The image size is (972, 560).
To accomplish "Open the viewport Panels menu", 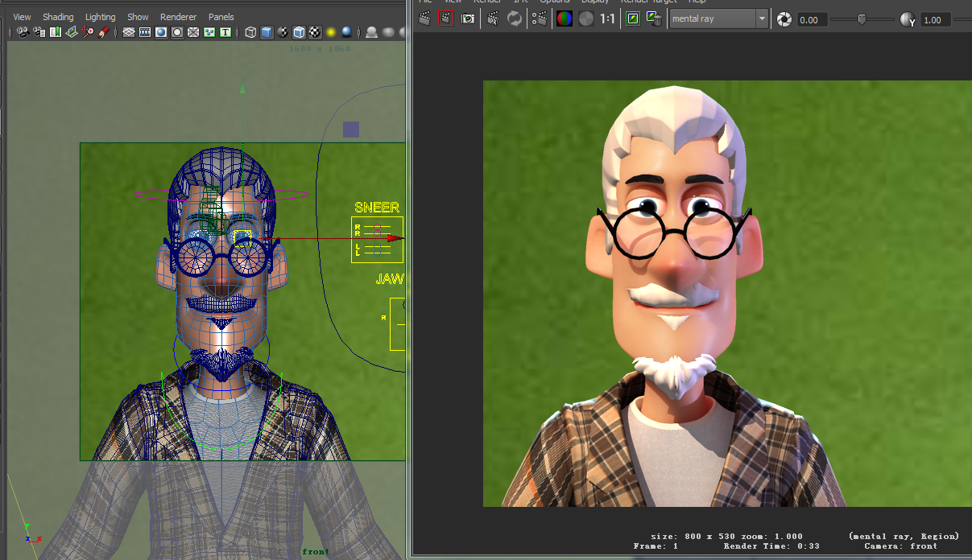I will click(221, 17).
